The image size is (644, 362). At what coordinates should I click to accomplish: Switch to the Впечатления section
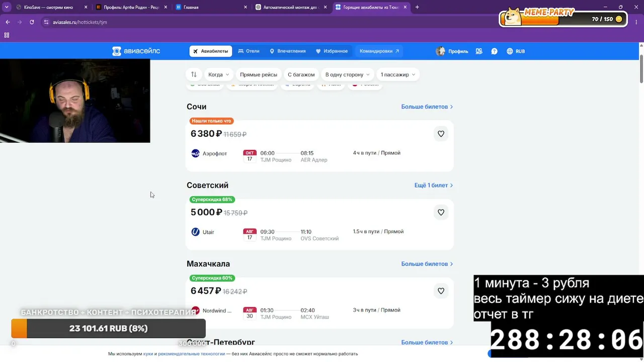click(287, 51)
